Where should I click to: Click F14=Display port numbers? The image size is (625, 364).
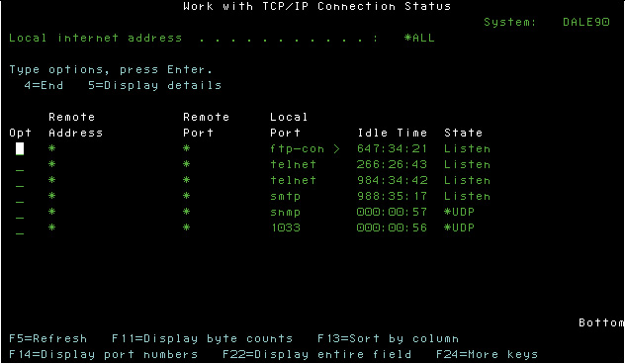(x=103, y=354)
